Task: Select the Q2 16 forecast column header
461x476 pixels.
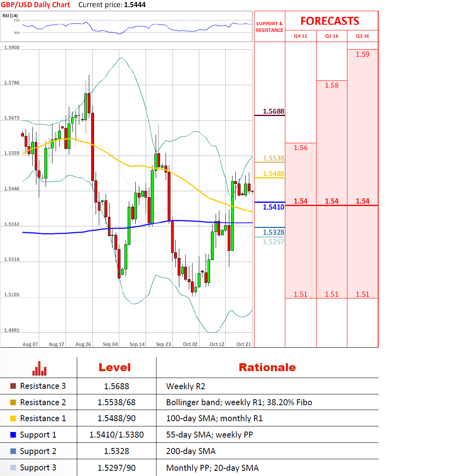Action: point(363,36)
